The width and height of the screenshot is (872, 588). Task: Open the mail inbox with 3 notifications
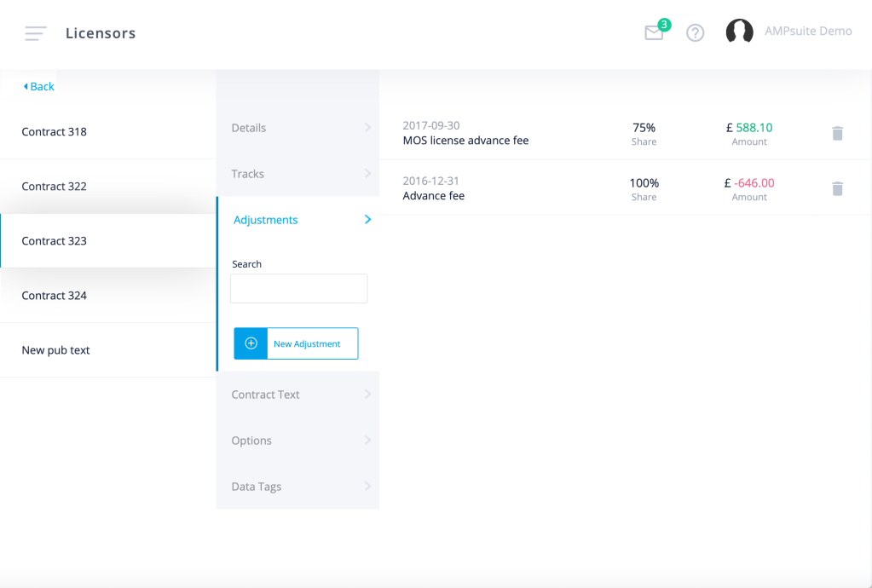(x=655, y=32)
